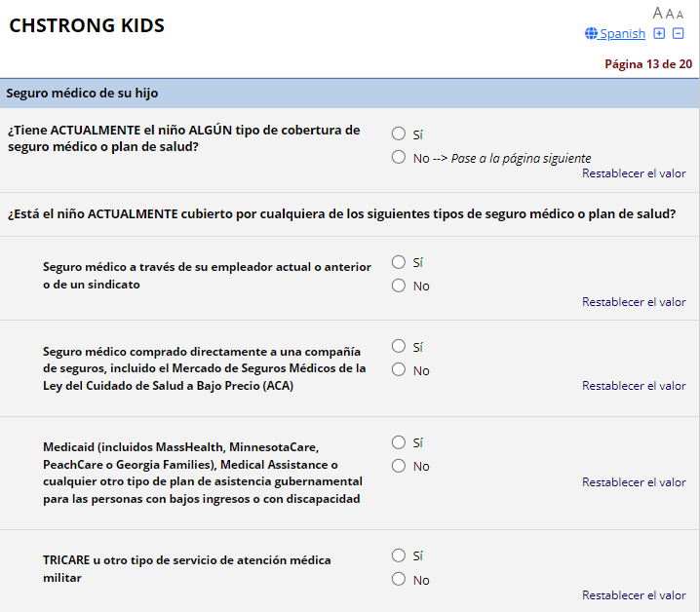
Task: Click the Página 13 de 20 indicator
Action: tap(648, 64)
